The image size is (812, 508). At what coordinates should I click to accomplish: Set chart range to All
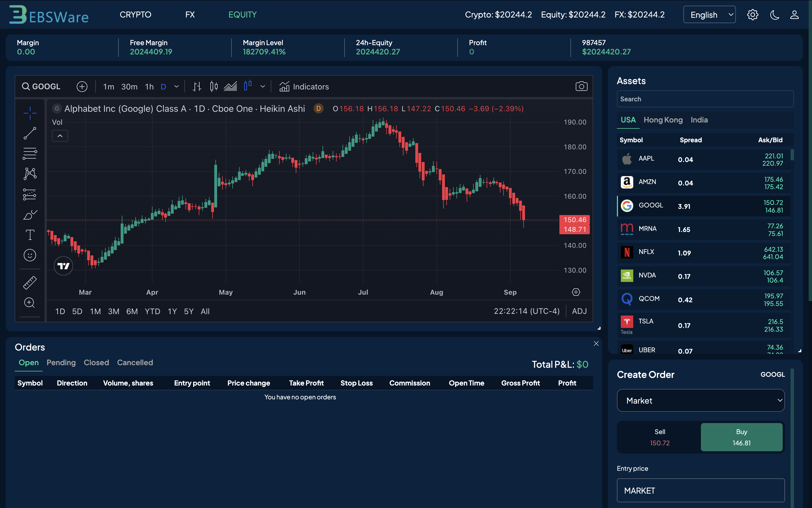point(205,312)
